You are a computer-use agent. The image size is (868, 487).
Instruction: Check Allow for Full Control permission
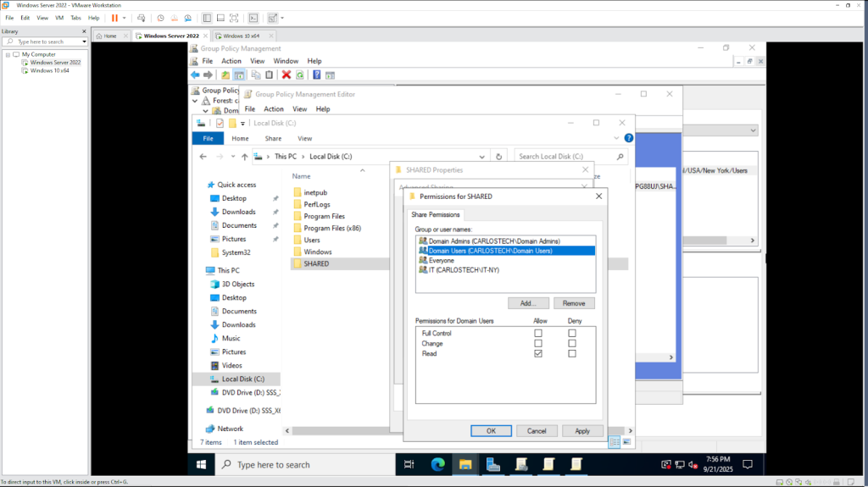tap(538, 334)
